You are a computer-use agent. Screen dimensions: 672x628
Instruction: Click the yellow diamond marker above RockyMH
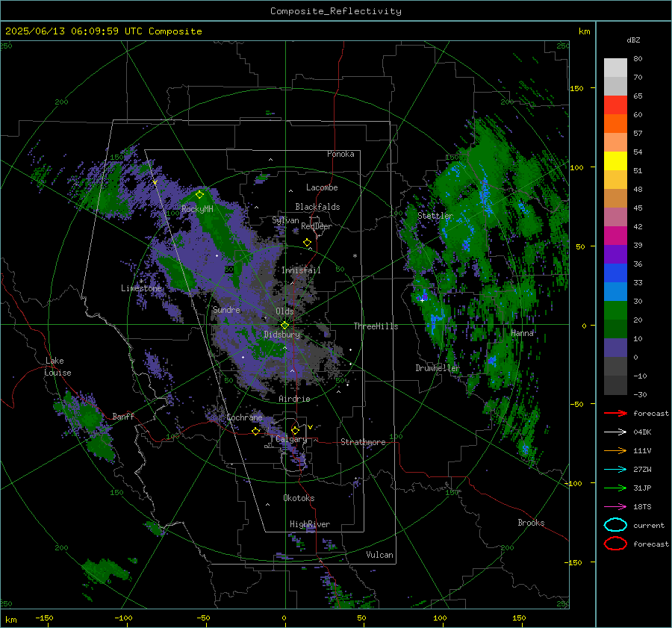[199, 195]
